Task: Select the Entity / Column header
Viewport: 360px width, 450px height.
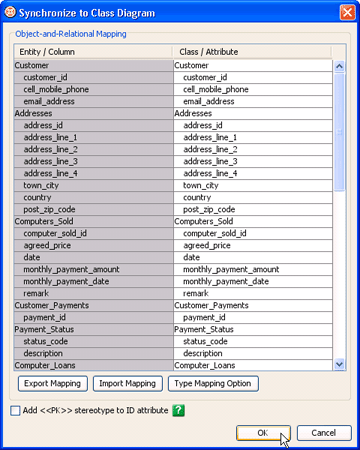Action: tap(93, 52)
